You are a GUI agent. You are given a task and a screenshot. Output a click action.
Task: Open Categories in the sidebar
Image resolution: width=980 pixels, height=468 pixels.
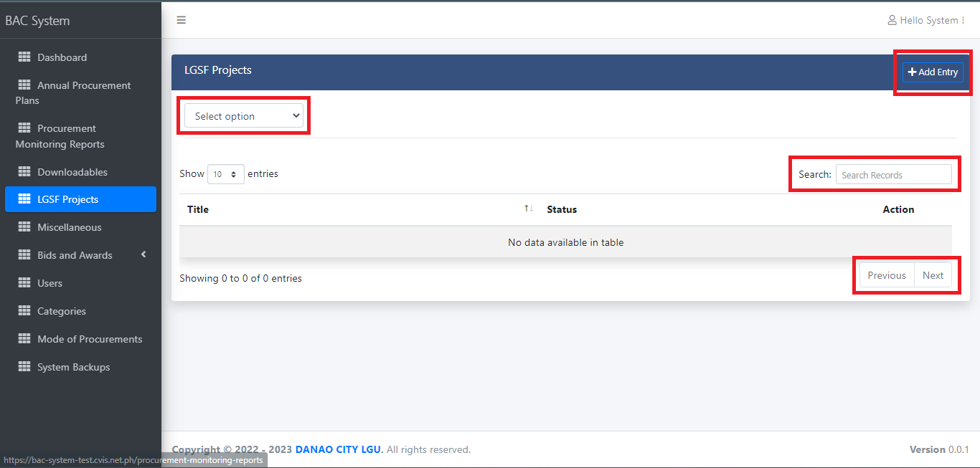point(80,311)
